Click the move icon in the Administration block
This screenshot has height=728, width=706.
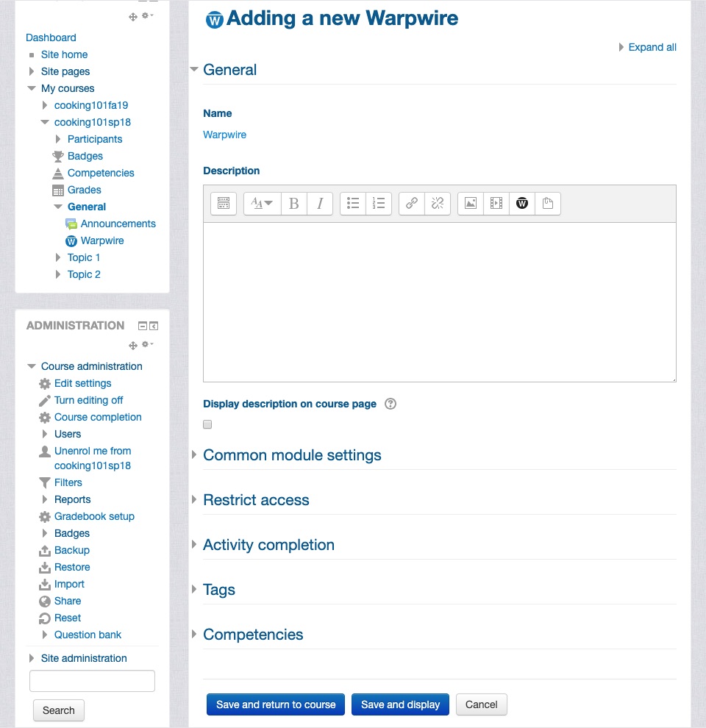[x=133, y=346]
